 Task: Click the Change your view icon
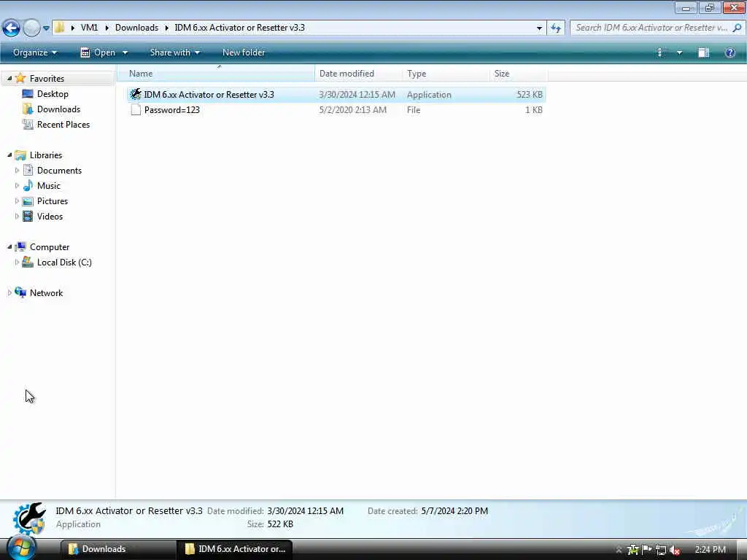(x=660, y=52)
